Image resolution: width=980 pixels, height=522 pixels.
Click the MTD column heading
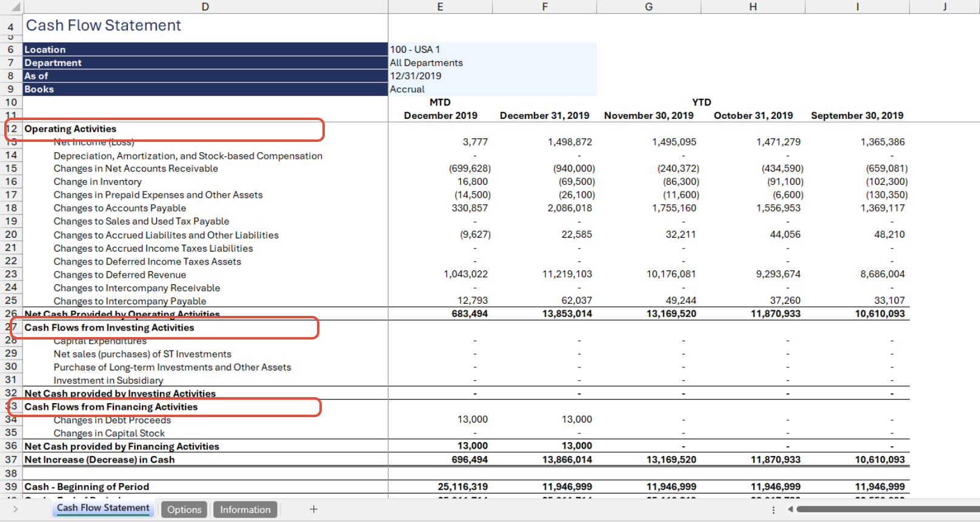click(x=440, y=102)
